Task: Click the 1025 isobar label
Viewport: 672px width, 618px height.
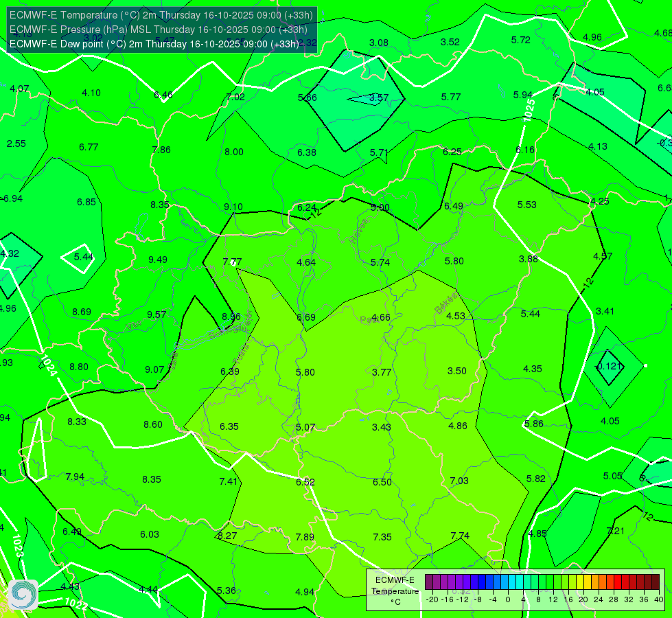Action: point(530,111)
